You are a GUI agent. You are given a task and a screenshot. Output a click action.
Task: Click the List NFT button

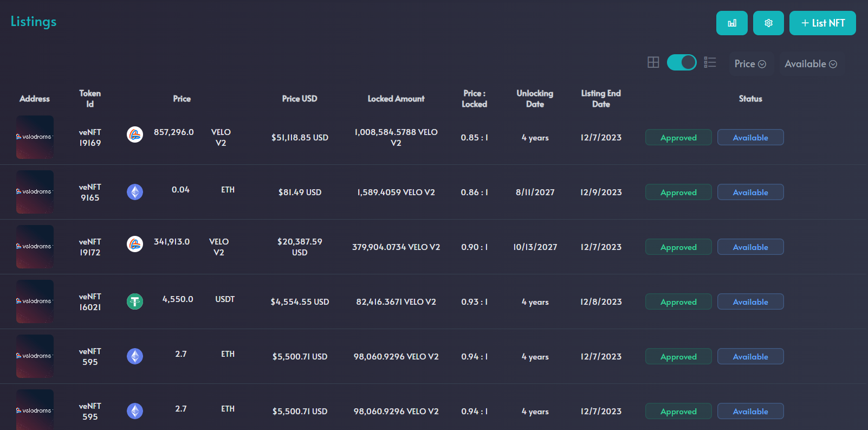click(x=822, y=23)
